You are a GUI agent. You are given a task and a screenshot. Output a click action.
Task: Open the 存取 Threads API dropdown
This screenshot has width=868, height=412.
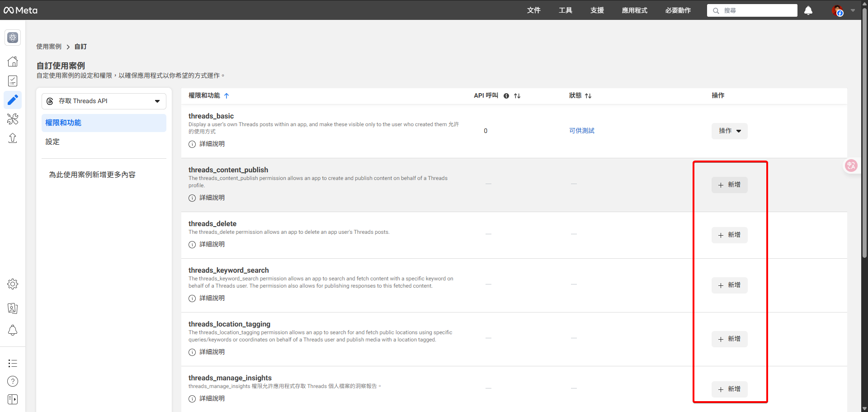(104, 101)
